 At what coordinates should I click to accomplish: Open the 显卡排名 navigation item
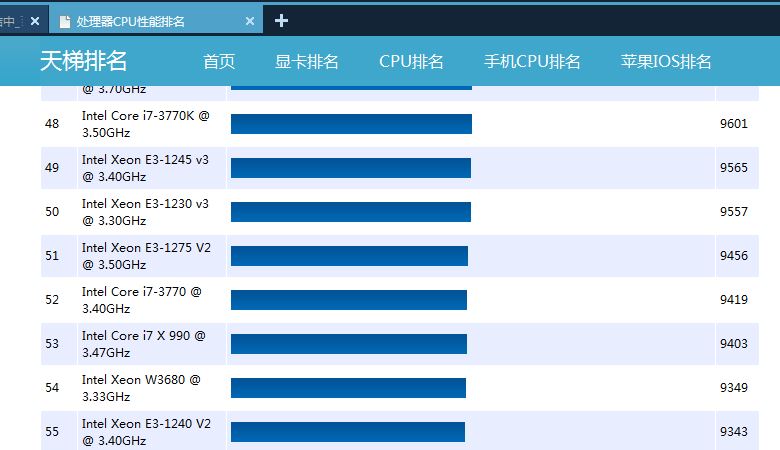(x=306, y=62)
